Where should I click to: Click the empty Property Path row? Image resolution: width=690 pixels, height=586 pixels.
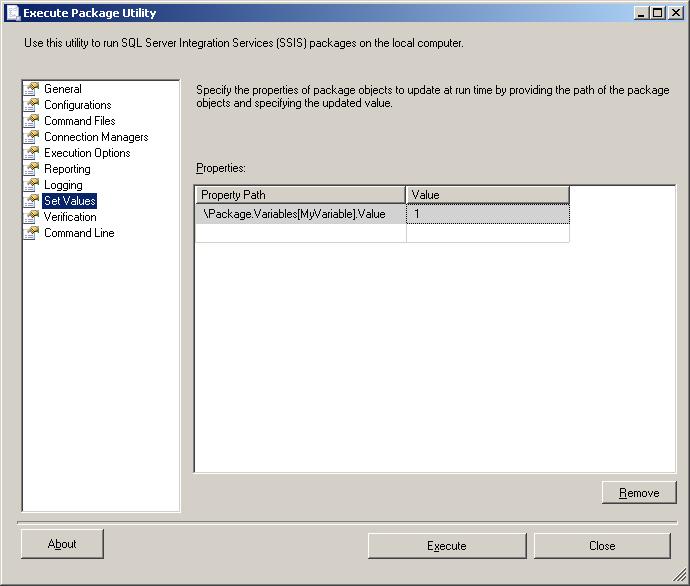[x=300, y=233]
